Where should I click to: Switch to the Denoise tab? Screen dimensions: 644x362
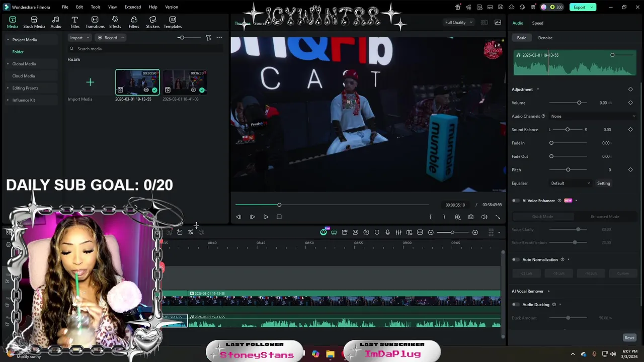pyautogui.click(x=545, y=38)
